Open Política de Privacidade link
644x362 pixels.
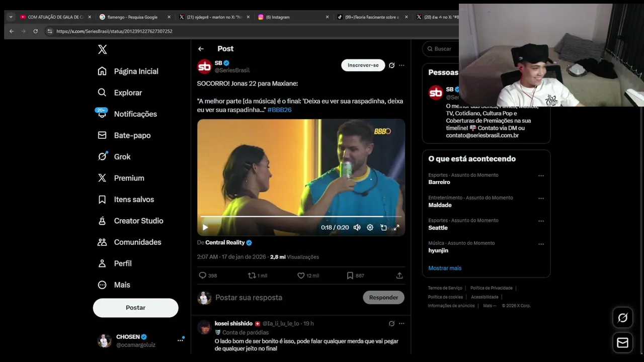coord(491,288)
